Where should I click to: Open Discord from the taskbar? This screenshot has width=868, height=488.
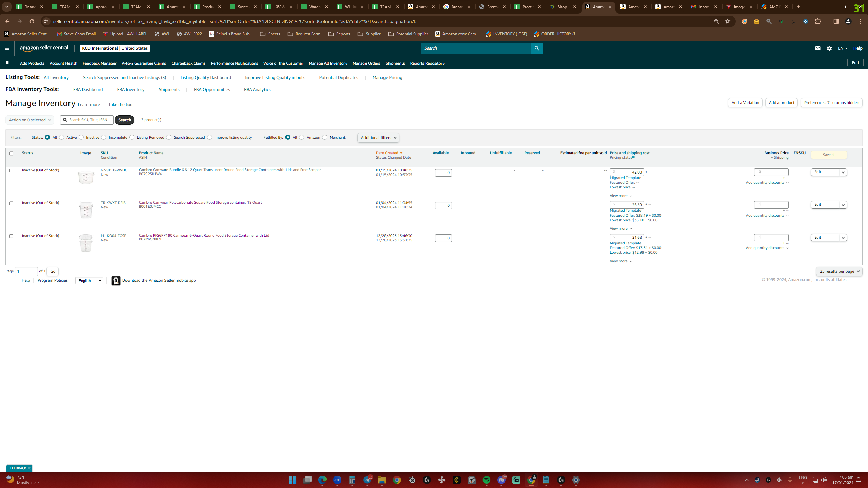coord(501,480)
